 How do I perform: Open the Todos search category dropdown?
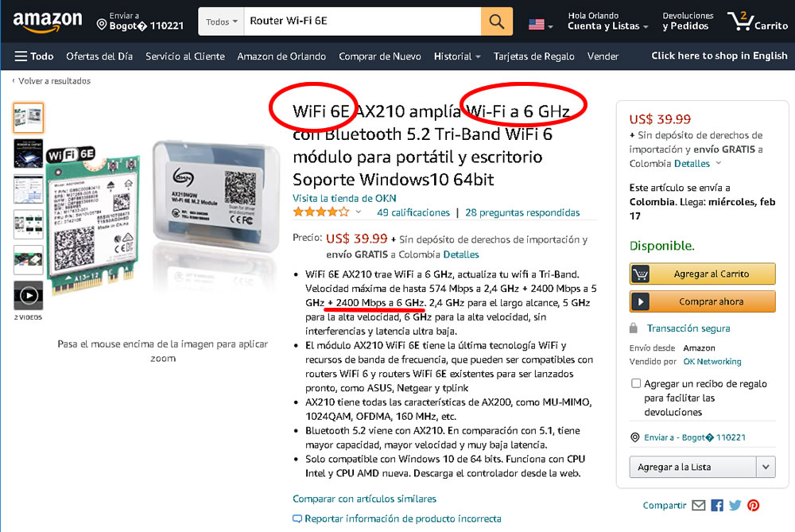point(222,21)
